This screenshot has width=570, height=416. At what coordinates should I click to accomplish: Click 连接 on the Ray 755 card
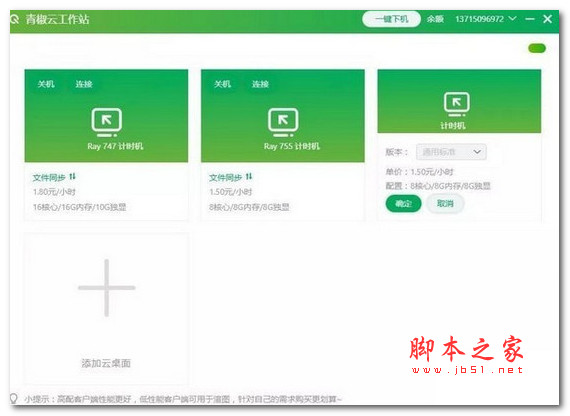tap(260, 84)
